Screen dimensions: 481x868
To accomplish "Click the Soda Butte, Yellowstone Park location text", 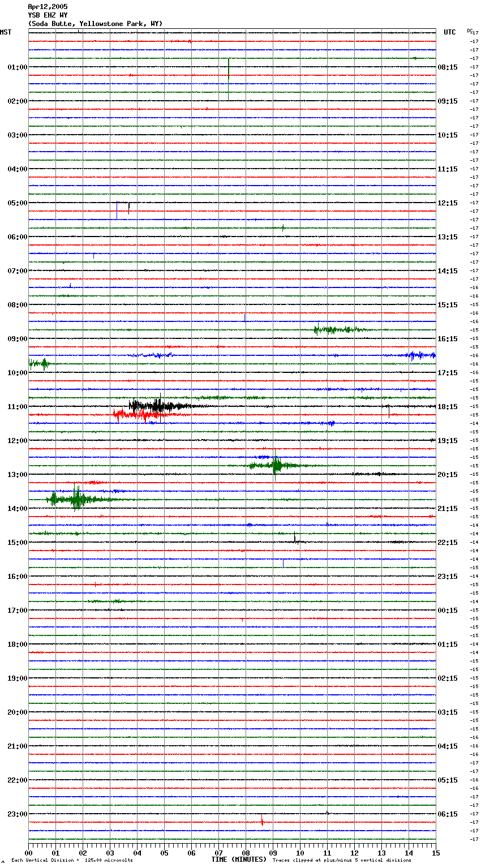I will (95, 24).
